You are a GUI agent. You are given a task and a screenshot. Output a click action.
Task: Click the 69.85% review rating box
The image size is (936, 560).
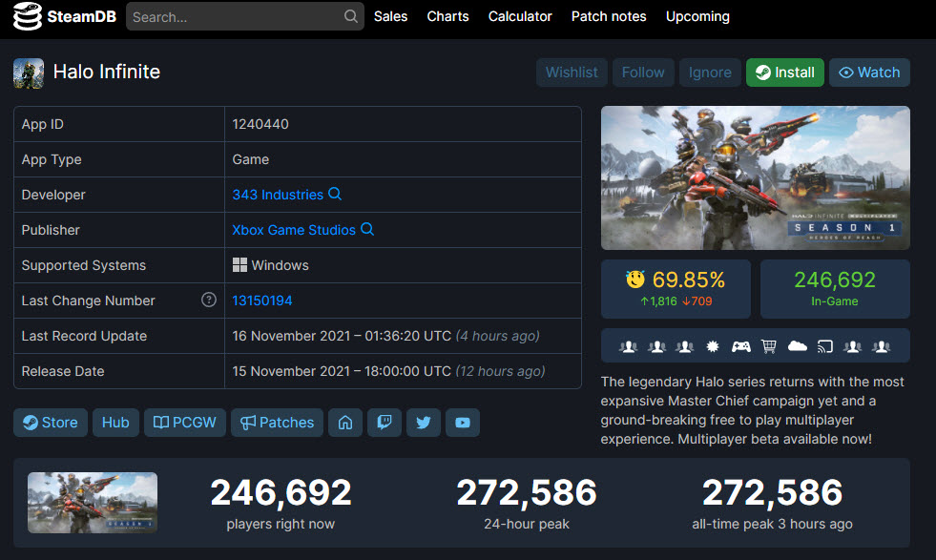click(x=676, y=288)
